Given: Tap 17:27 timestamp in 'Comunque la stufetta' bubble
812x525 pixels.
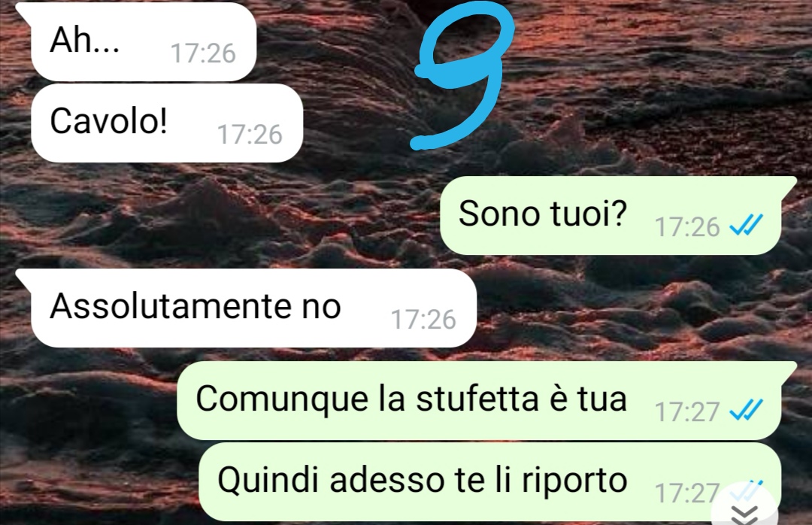Looking at the screenshot, I should tap(687, 411).
